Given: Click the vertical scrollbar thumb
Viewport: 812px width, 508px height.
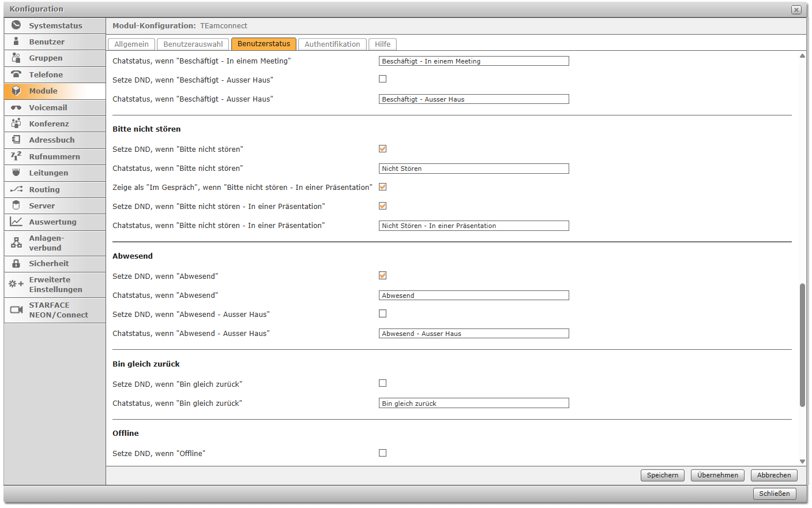Looking at the screenshot, I should [802, 345].
